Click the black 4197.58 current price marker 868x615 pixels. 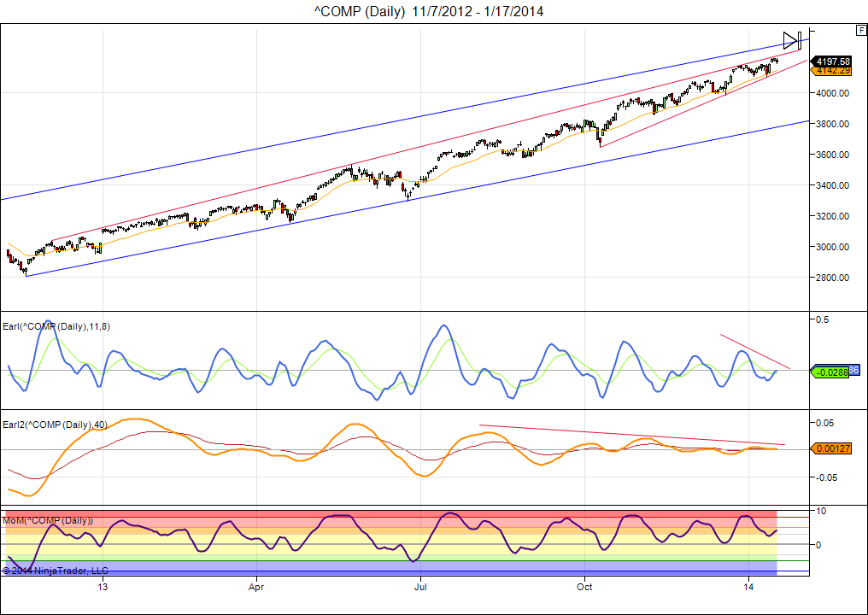click(x=831, y=61)
